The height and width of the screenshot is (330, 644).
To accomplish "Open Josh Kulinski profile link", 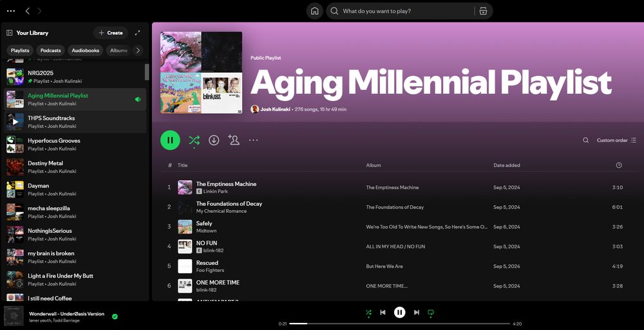I will coord(275,109).
